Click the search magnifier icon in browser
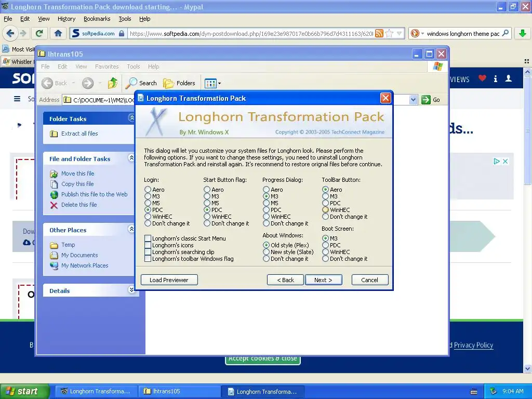Viewport: 532px width, 399px height. [505, 33]
